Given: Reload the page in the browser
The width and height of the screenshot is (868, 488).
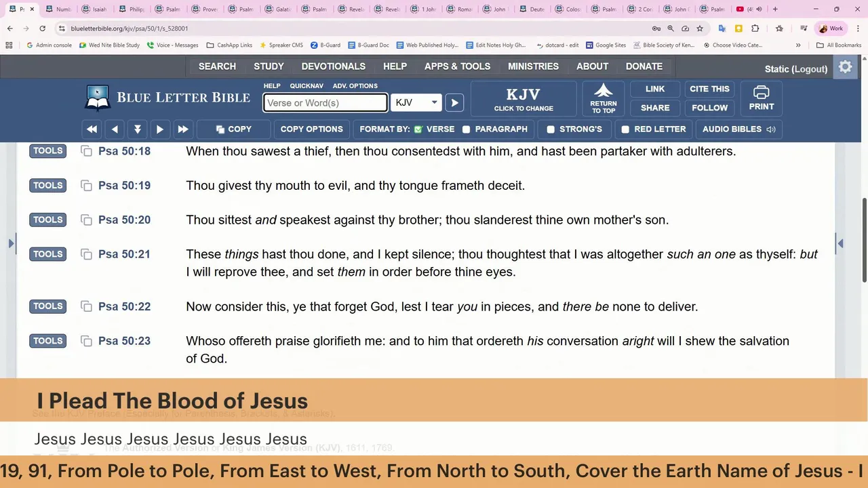Looking at the screenshot, I should point(42,28).
